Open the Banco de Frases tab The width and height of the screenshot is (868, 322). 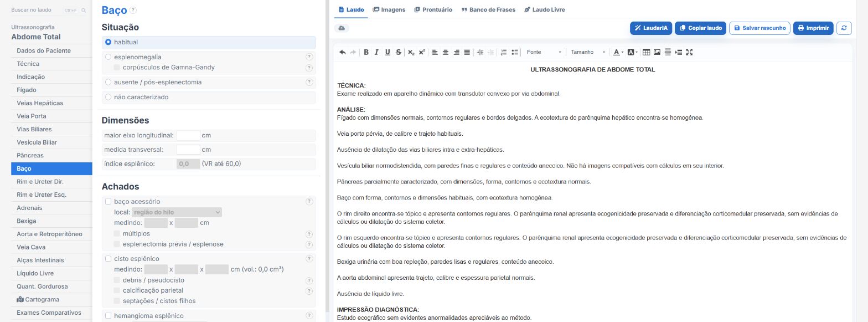click(x=488, y=9)
